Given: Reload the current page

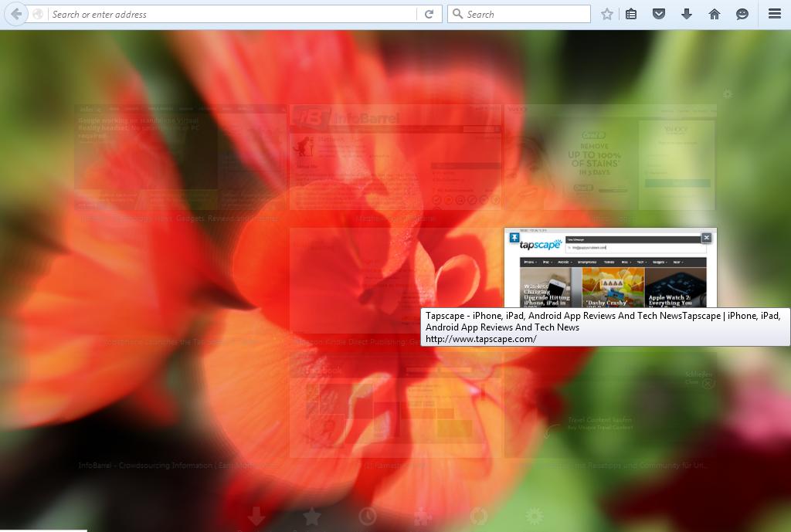Looking at the screenshot, I should (x=428, y=14).
